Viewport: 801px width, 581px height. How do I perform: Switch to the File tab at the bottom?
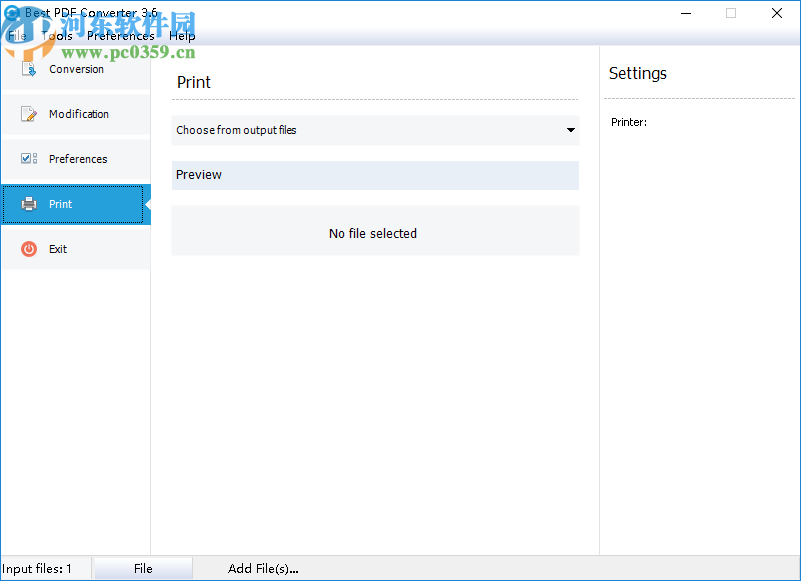142,568
